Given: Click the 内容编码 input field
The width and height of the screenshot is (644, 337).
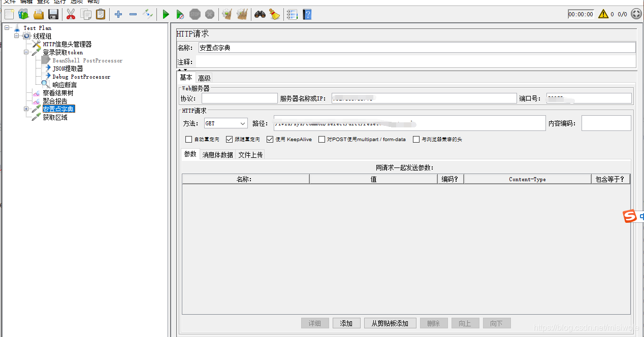Looking at the screenshot, I should pos(606,123).
